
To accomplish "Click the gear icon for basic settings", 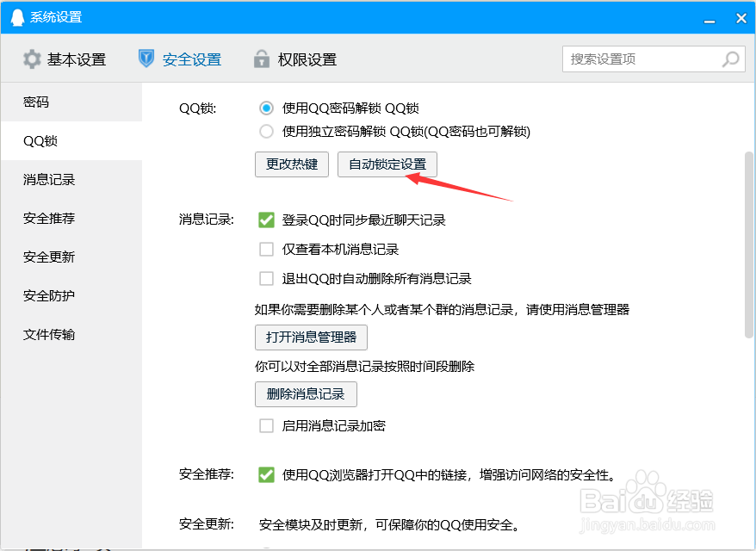I will point(33,59).
